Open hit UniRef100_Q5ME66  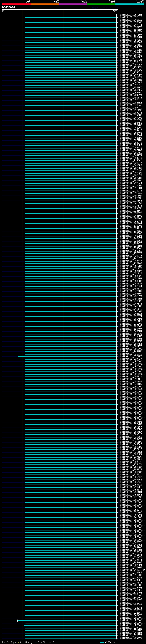pos(131,22)
